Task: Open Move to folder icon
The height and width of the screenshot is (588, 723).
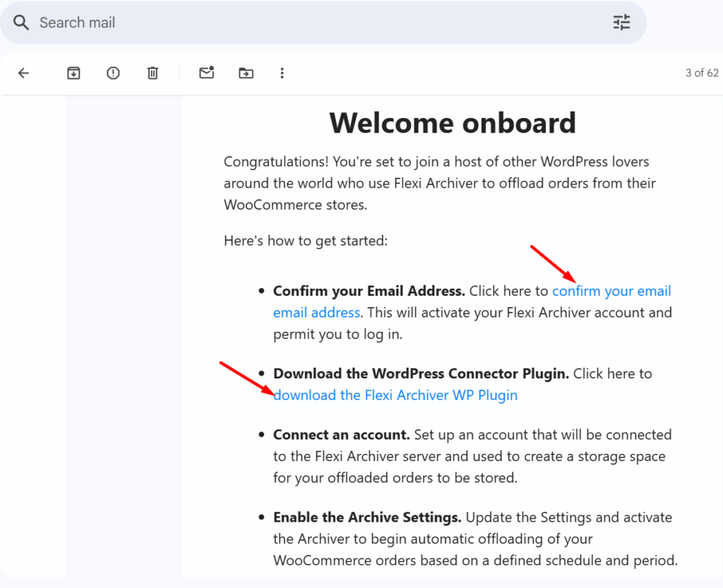Action: tap(246, 73)
